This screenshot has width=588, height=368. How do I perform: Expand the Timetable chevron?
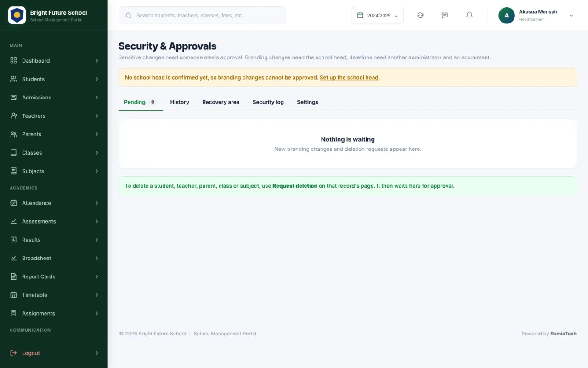tap(97, 295)
